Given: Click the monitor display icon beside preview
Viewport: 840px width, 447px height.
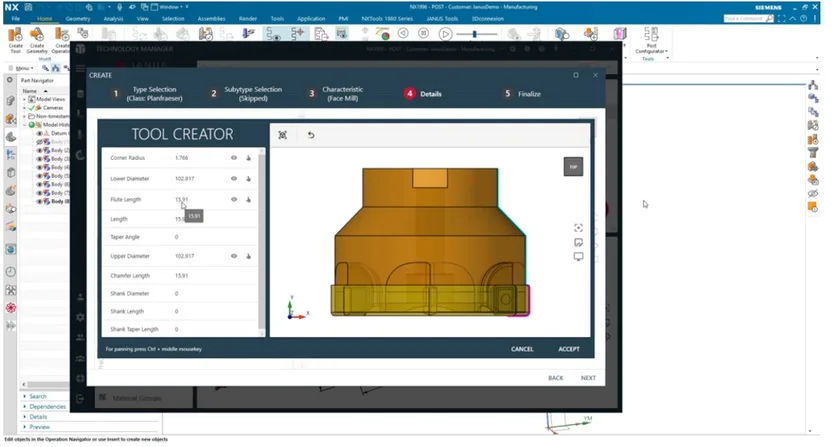Looking at the screenshot, I should 578,257.
